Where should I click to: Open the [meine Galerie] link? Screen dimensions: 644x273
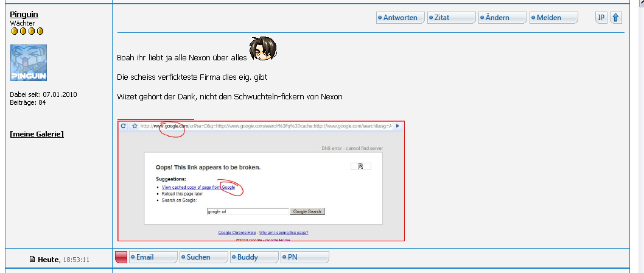coord(37,134)
